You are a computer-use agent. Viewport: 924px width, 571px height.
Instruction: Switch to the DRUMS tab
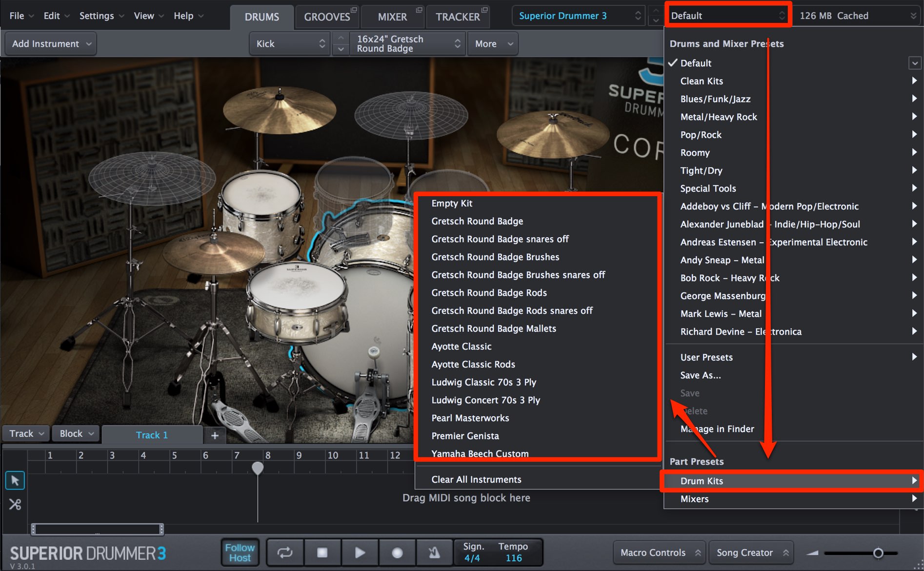pyautogui.click(x=262, y=17)
